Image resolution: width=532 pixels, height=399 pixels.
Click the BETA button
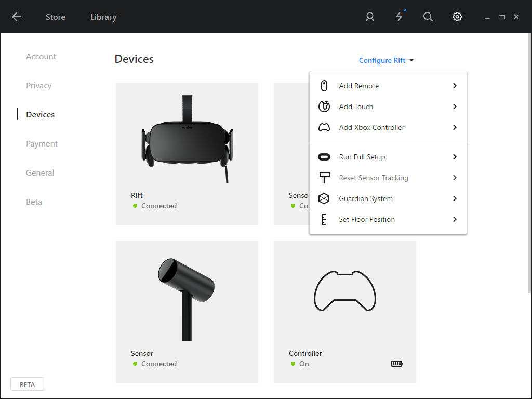tap(27, 384)
